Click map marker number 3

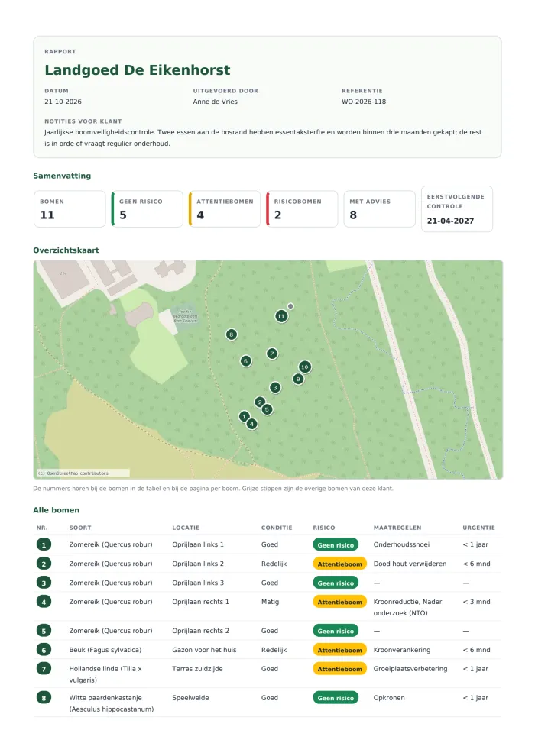(275, 387)
